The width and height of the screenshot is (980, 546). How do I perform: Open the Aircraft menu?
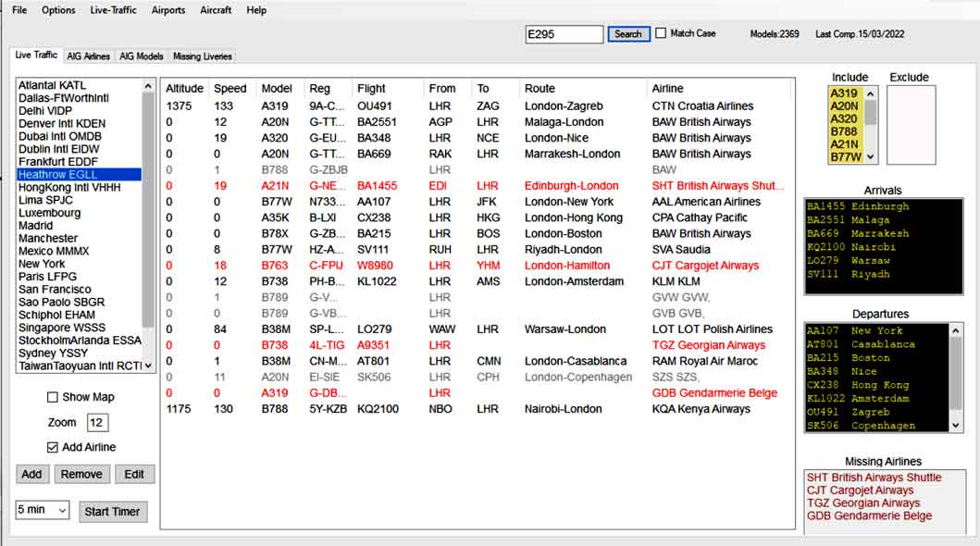[x=216, y=10]
